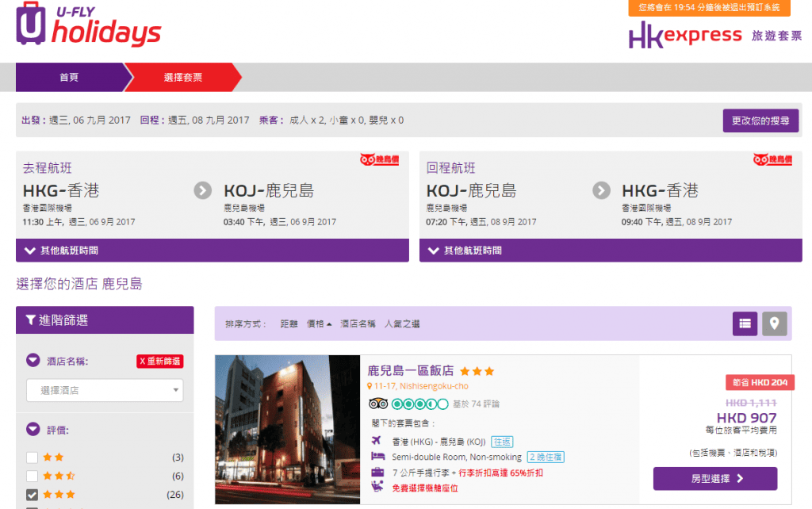Open the hotel selection dropdown
The height and width of the screenshot is (509, 812).
105,390
